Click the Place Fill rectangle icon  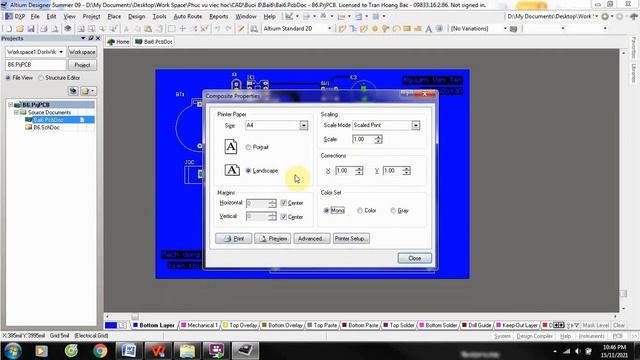click(407, 29)
